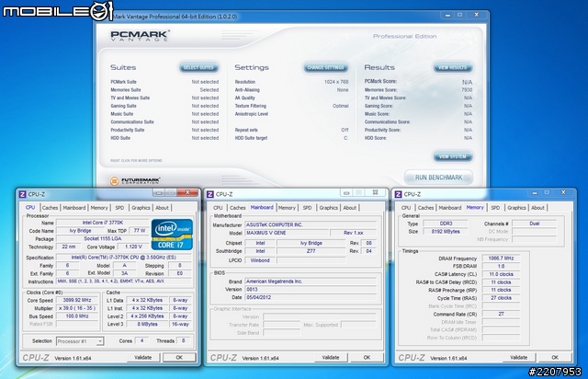Minimize the PCMark Vantage window

447,16
